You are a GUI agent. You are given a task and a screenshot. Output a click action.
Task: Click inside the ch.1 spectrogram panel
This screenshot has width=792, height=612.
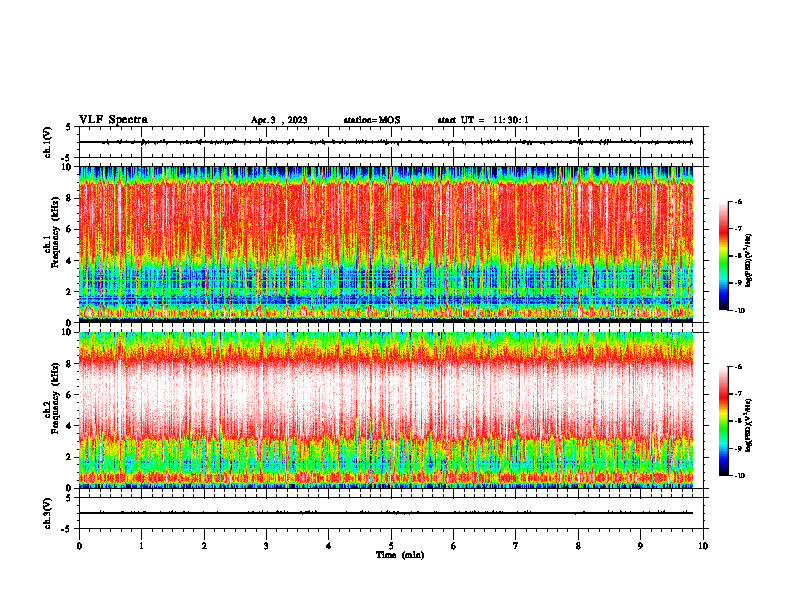pos(386,244)
